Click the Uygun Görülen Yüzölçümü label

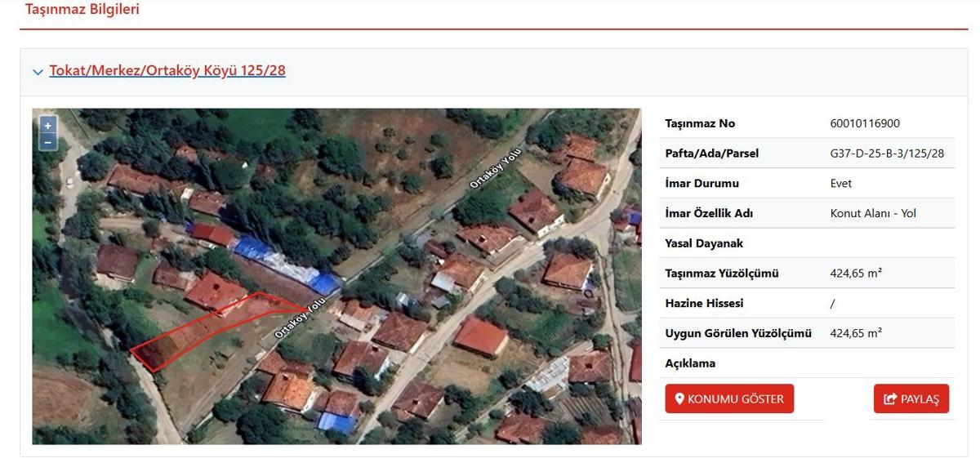(738, 333)
